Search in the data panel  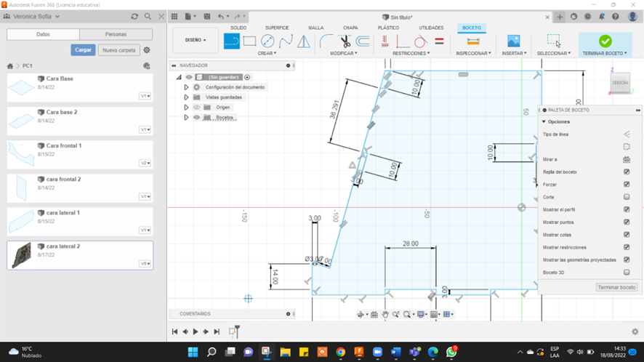click(x=148, y=17)
